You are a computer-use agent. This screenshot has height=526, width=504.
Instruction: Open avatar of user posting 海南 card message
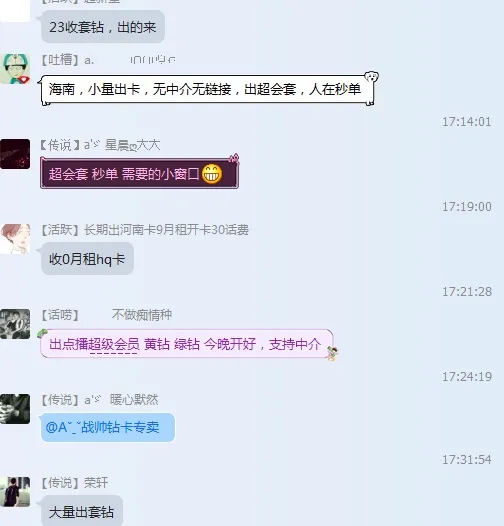(15, 69)
